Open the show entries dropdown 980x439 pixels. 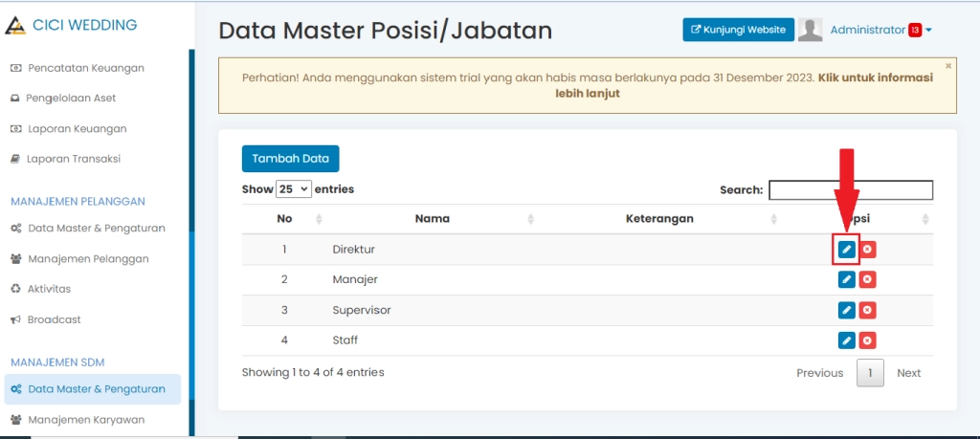tap(294, 188)
